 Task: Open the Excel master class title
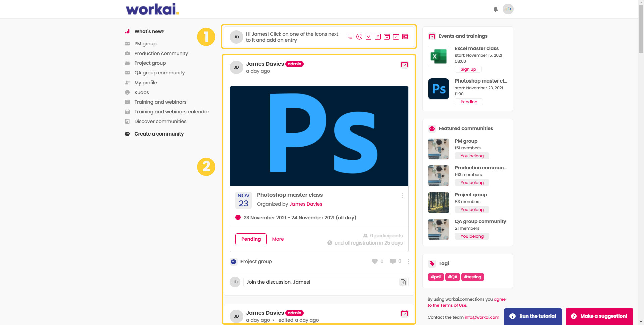click(477, 48)
